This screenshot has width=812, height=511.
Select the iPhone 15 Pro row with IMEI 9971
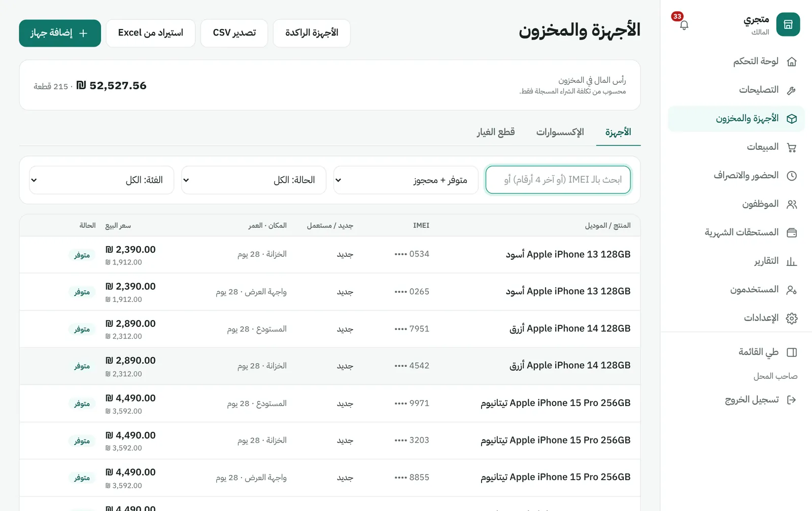(x=330, y=403)
